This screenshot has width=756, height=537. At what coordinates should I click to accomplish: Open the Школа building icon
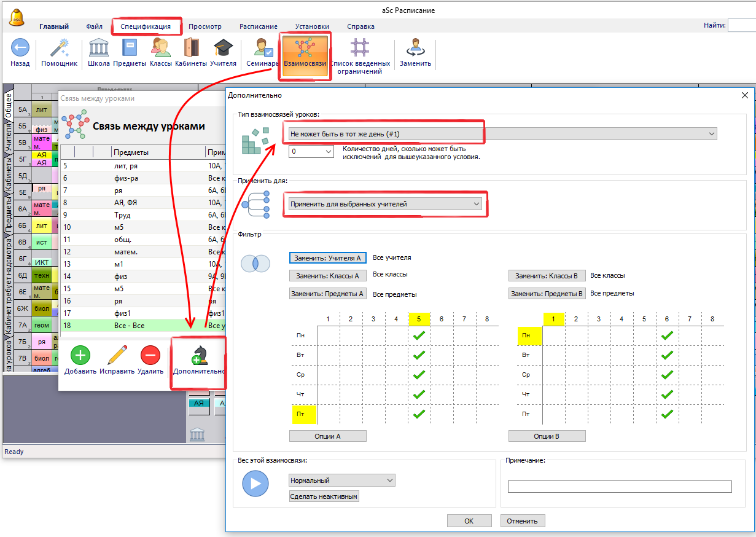(x=98, y=48)
